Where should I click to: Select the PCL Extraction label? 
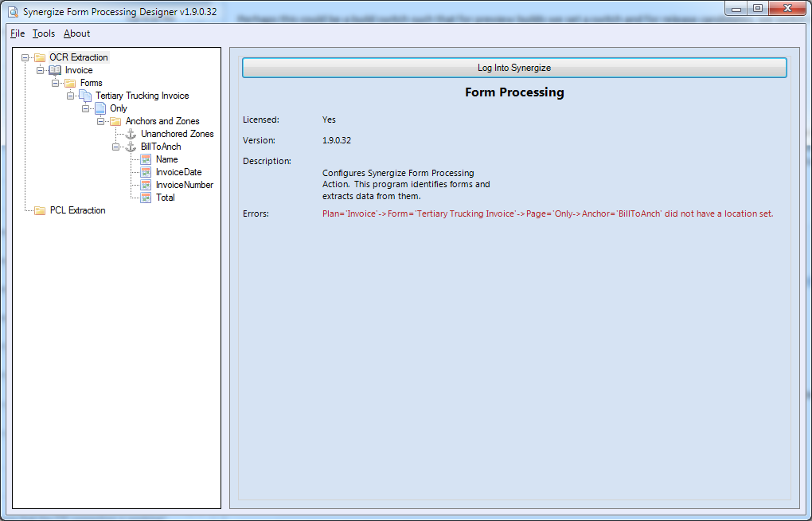pos(78,210)
